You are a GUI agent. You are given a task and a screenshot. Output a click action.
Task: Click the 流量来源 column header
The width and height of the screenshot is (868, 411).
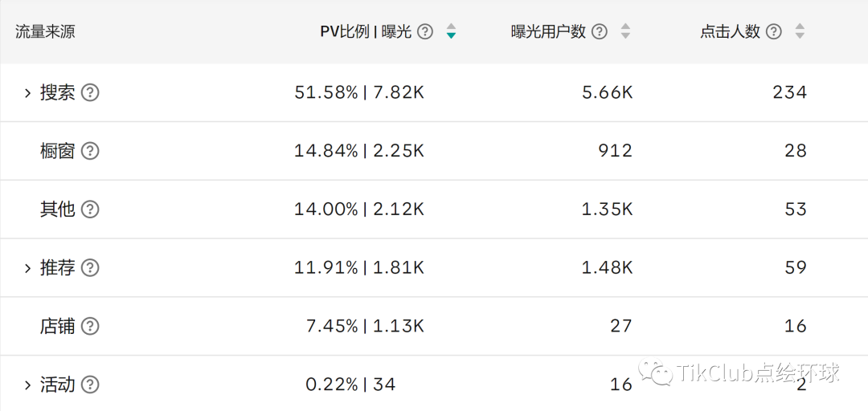click(x=45, y=32)
